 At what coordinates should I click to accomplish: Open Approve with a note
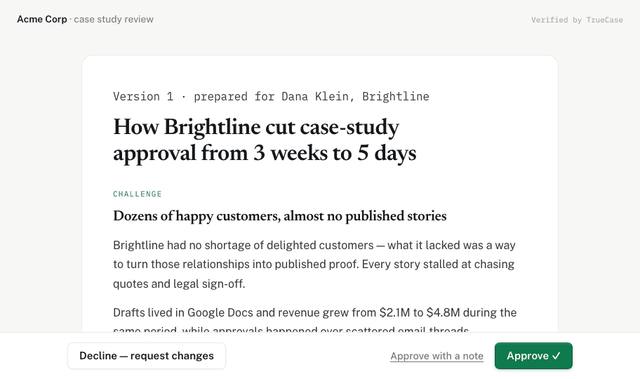(437, 356)
